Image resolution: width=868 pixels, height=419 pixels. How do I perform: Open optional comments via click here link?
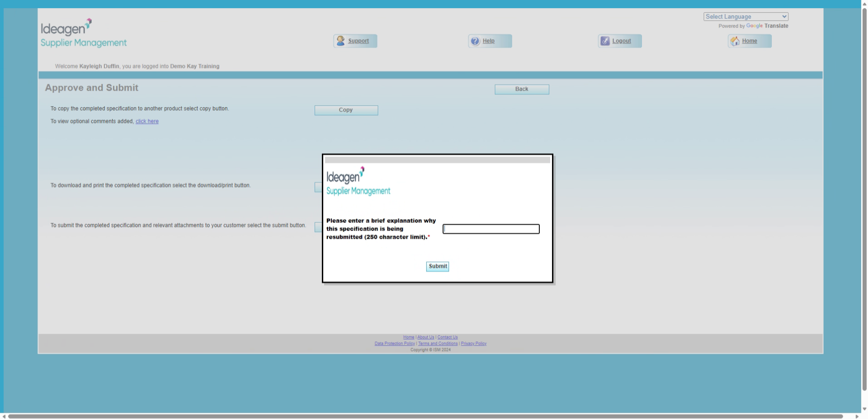tap(147, 121)
